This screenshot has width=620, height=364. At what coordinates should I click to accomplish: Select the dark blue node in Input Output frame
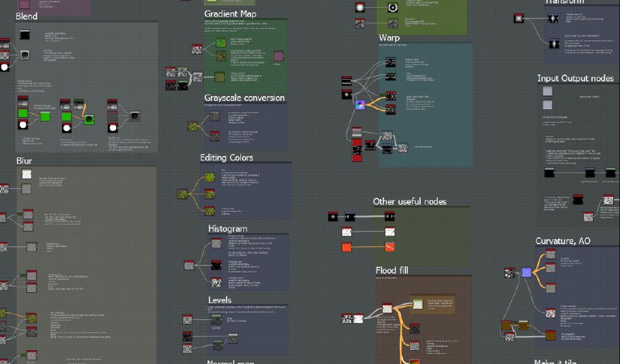tap(590, 172)
